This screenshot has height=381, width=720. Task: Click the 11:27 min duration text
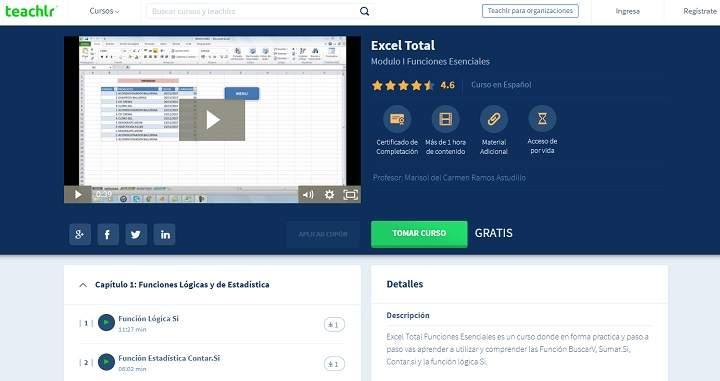point(132,330)
